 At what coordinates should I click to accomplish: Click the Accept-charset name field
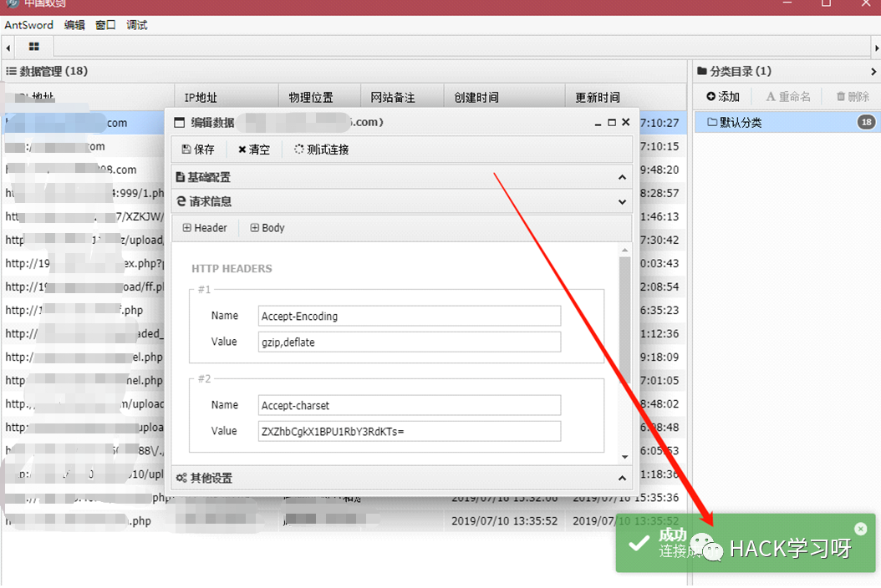(x=409, y=405)
